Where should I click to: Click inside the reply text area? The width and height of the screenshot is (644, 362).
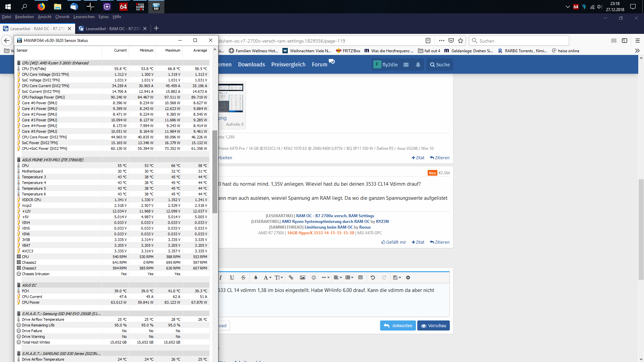334,300
